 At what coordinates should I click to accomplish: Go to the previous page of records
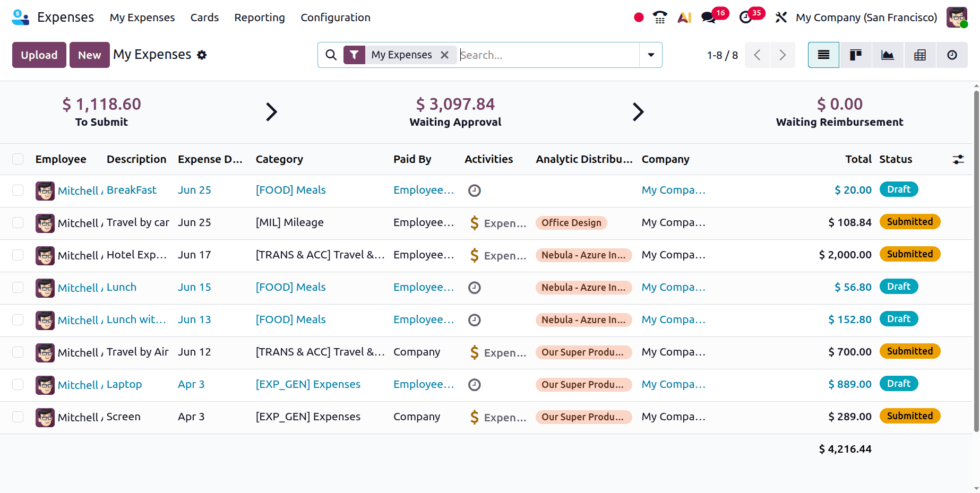pyautogui.click(x=758, y=55)
